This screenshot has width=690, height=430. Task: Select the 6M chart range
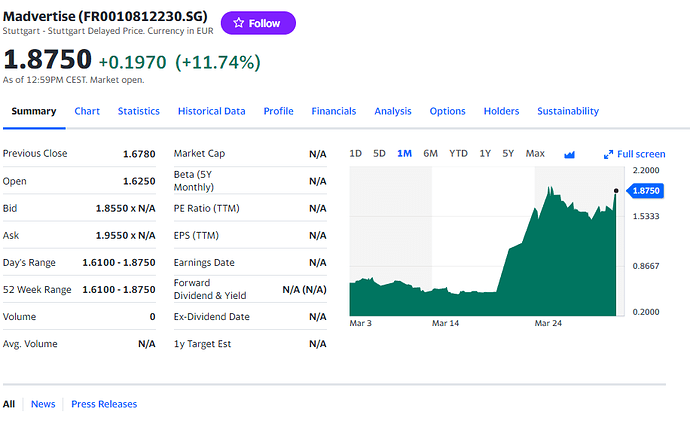[430, 154]
